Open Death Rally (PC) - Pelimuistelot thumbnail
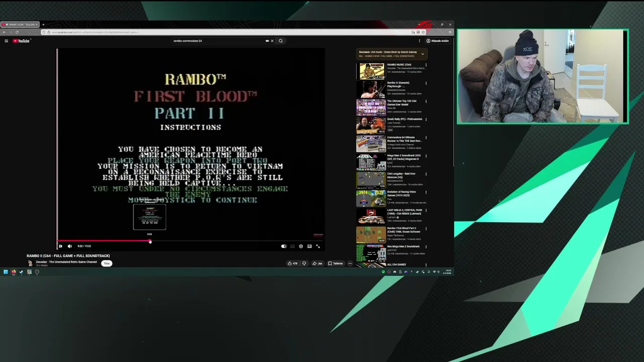Image resolution: width=644 pixels, height=362 pixels. pos(371,125)
